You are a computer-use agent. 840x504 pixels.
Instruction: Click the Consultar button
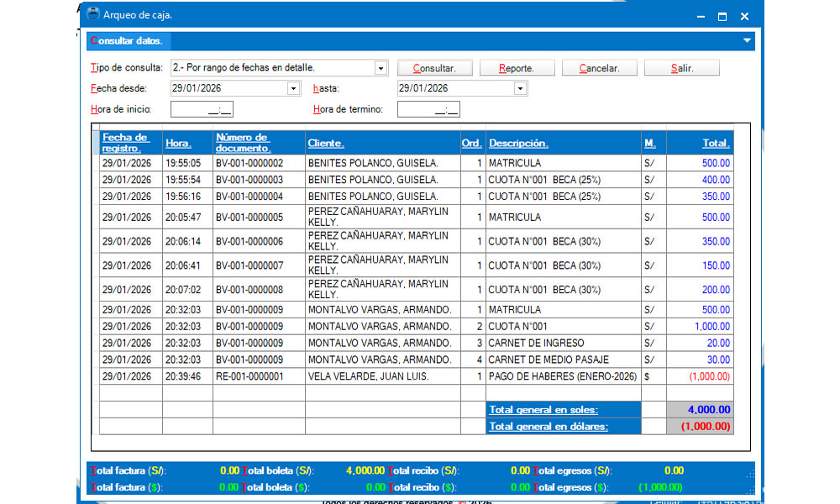coord(434,68)
